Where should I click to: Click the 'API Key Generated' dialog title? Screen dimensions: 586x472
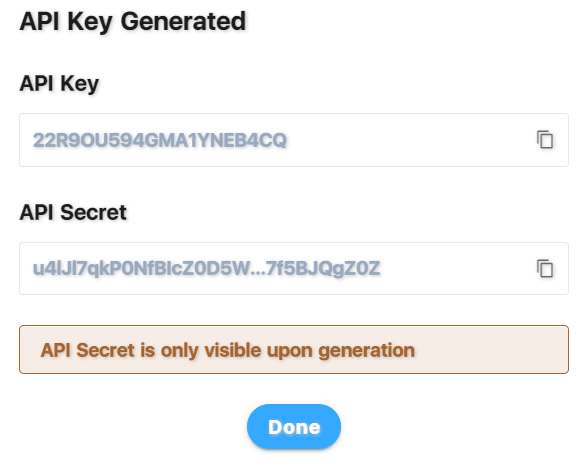133,22
